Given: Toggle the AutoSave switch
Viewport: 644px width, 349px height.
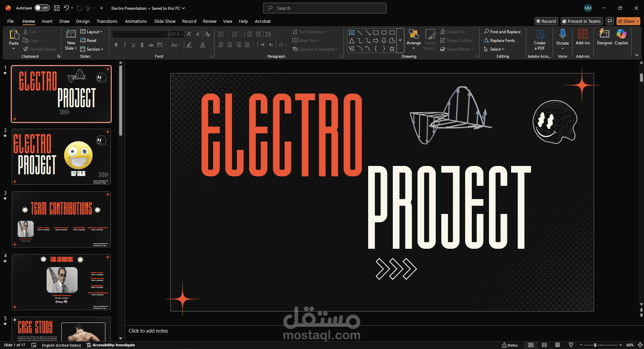Looking at the screenshot, I should (x=42, y=8).
